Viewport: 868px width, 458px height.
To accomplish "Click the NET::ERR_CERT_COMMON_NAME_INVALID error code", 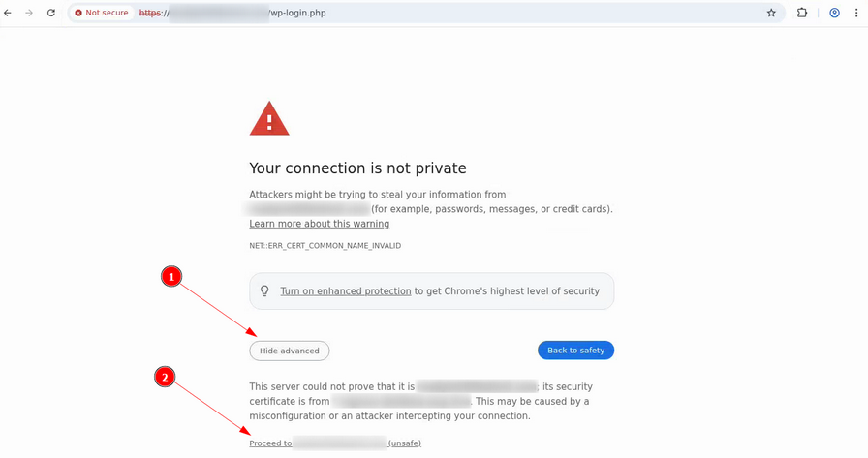I will point(325,246).
